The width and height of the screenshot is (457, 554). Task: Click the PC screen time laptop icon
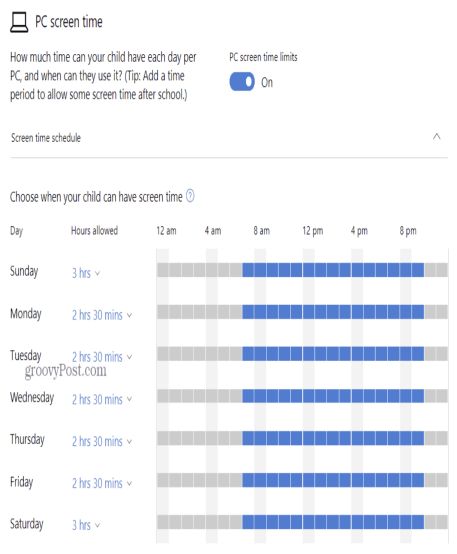click(19, 22)
